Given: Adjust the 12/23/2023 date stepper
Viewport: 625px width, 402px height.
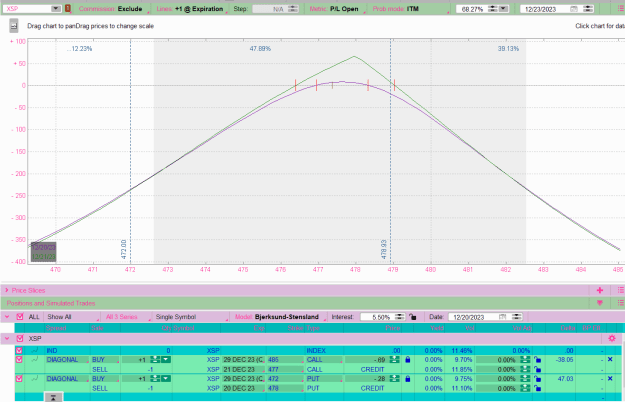Looking at the screenshot, I should [588, 9].
